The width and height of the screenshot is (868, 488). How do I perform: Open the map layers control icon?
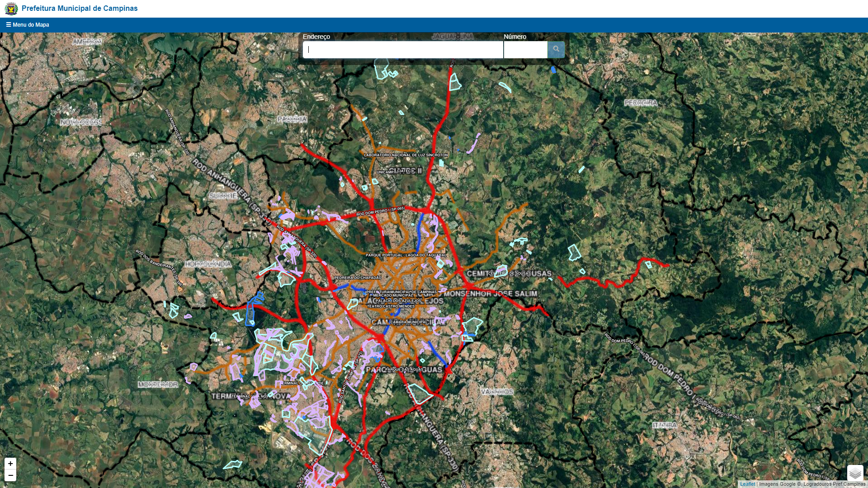click(x=855, y=473)
